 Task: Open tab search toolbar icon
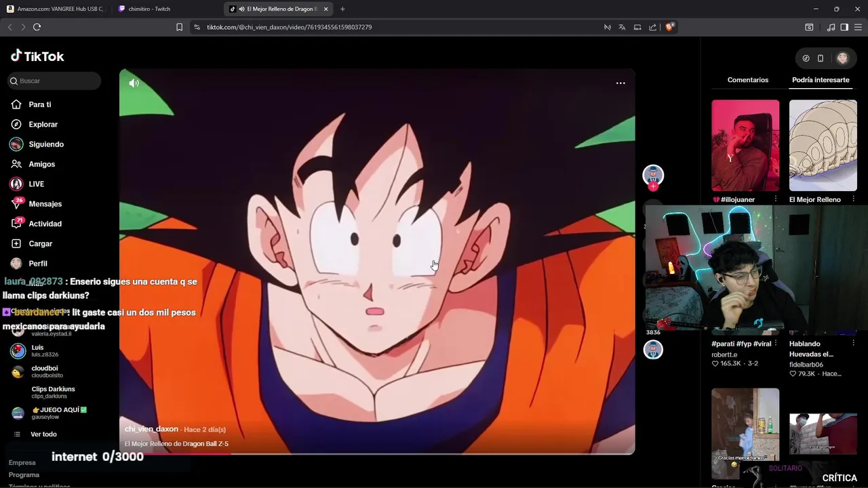(x=809, y=27)
